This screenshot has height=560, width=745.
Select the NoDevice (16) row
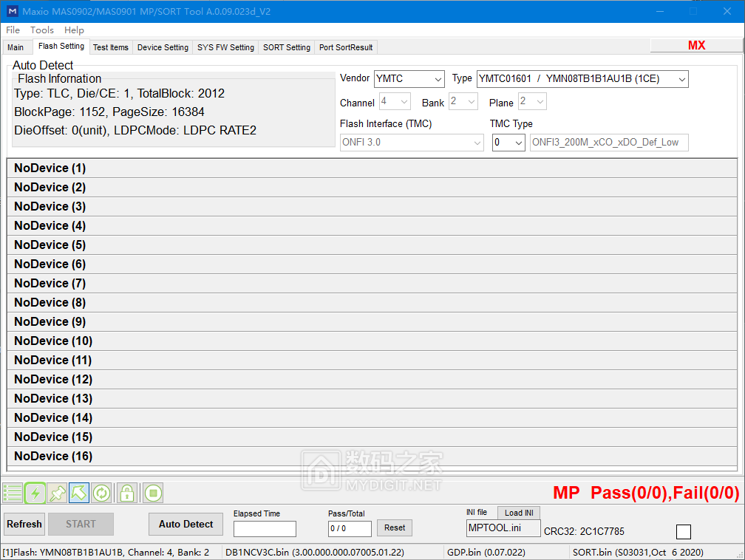tap(372, 457)
